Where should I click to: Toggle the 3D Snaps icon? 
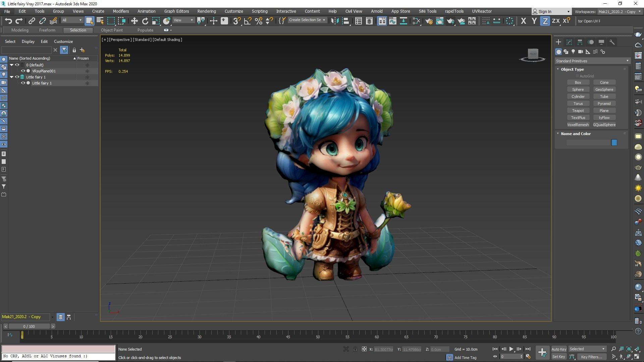click(237, 21)
